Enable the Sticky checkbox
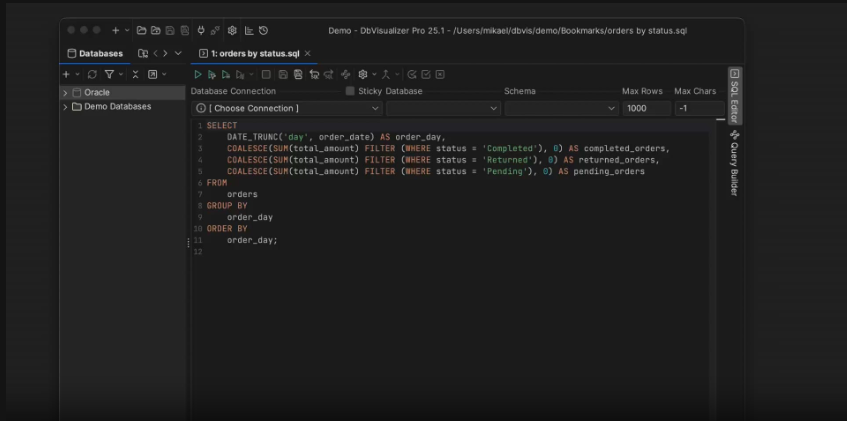The image size is (847, 421). [x=350, y=91]
